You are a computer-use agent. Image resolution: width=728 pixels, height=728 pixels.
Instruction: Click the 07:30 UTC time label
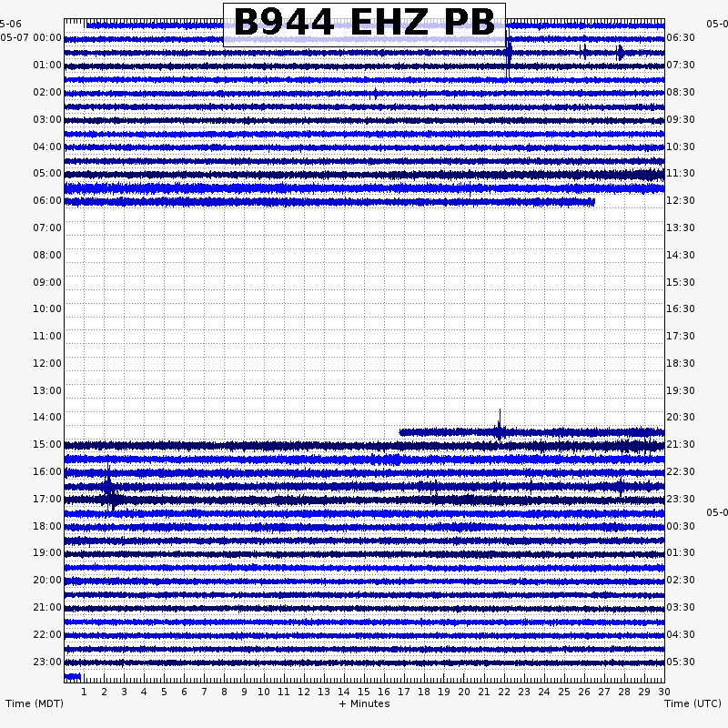[x=681, y=65]
